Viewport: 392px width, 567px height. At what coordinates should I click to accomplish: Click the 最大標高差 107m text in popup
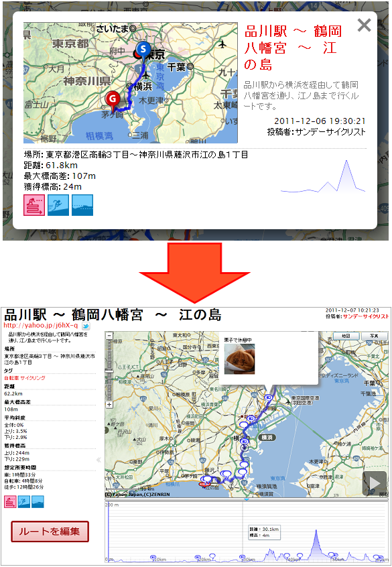pos(60,176)
